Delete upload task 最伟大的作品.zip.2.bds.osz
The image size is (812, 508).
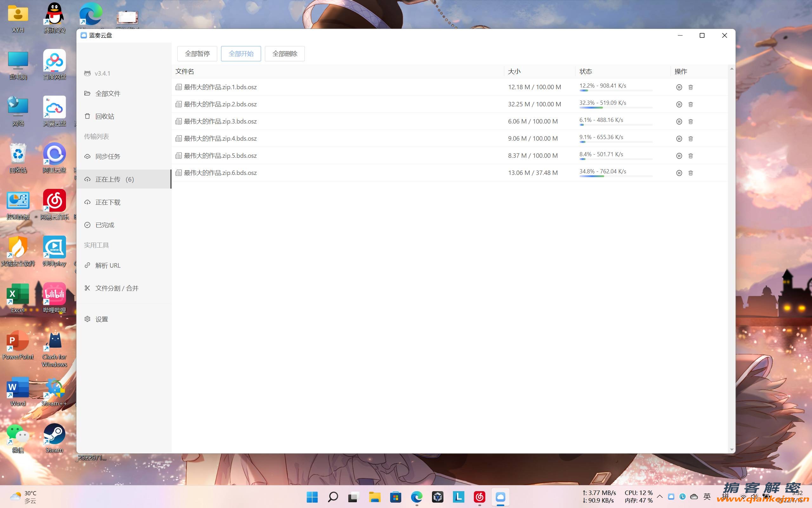coord(691,104)
